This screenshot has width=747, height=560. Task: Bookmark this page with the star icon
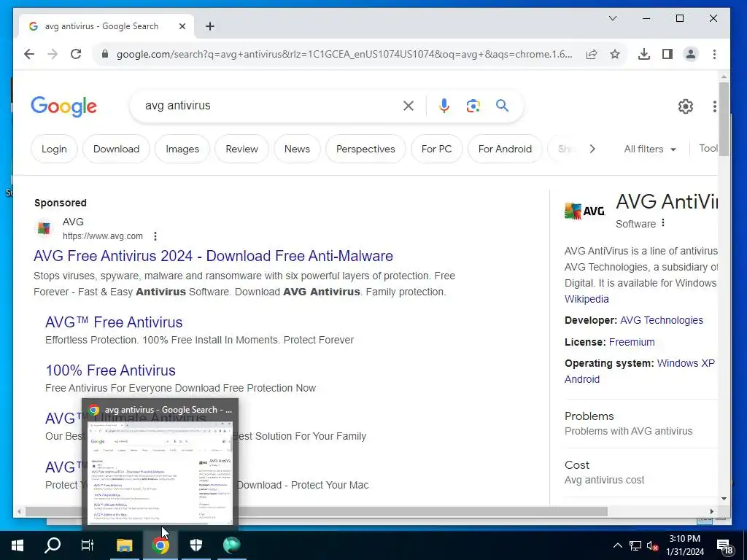(615, 54)
